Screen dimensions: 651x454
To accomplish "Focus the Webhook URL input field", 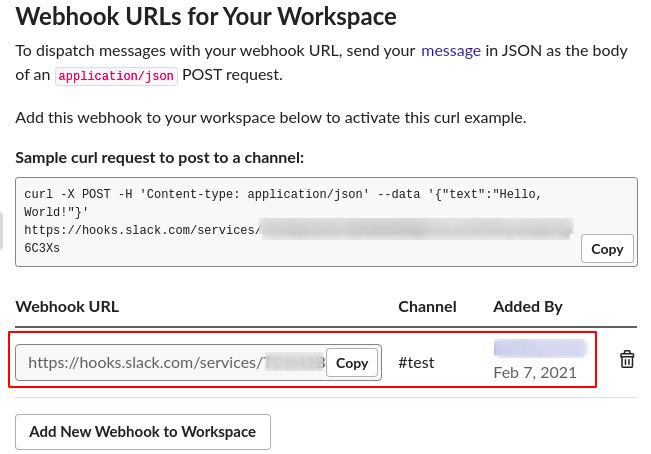I will [170, 363].
